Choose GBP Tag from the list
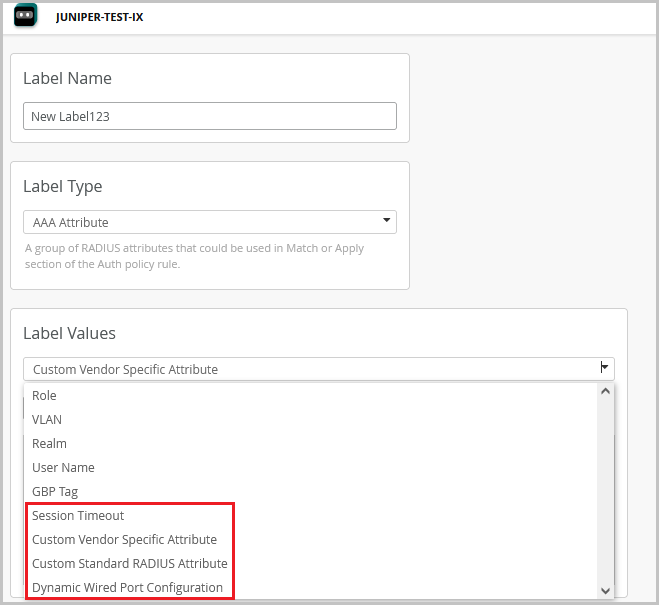 pyautogui.click(x=55, y=492)
